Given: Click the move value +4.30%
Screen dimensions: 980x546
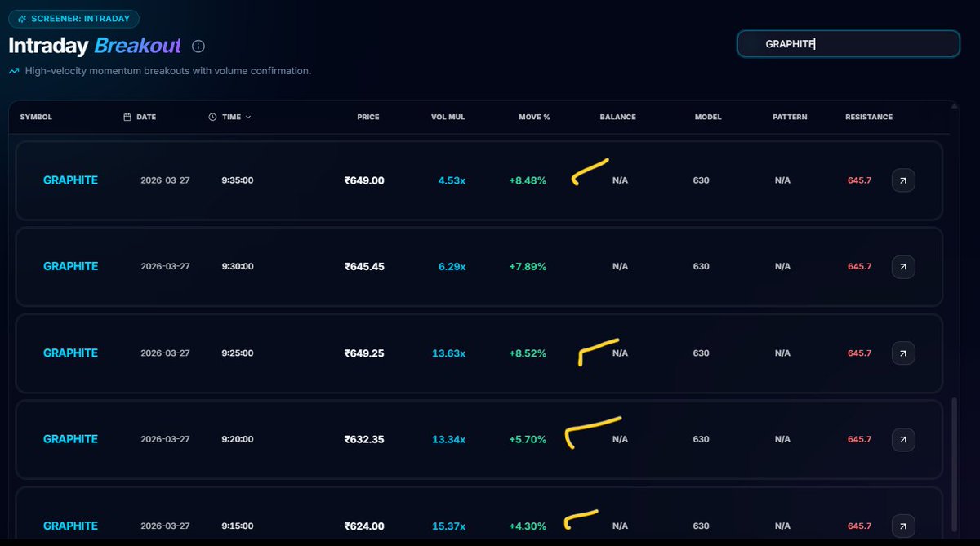Looking at the screenshot, I should (528, 526).
